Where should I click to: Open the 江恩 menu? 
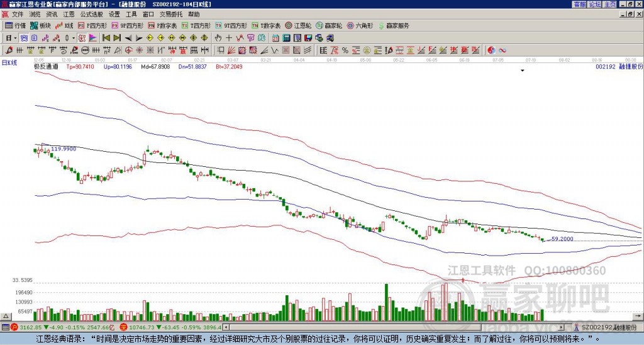(x=69, y=14)
